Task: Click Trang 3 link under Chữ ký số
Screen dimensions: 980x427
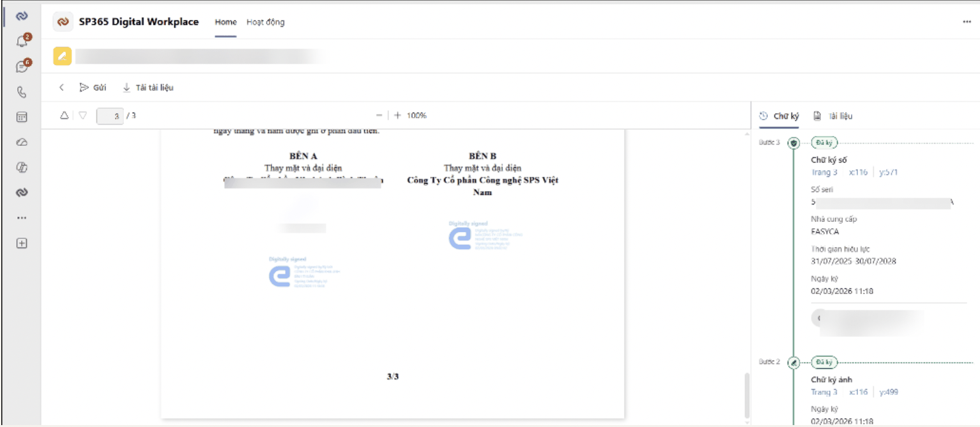Action: (824, 173)
